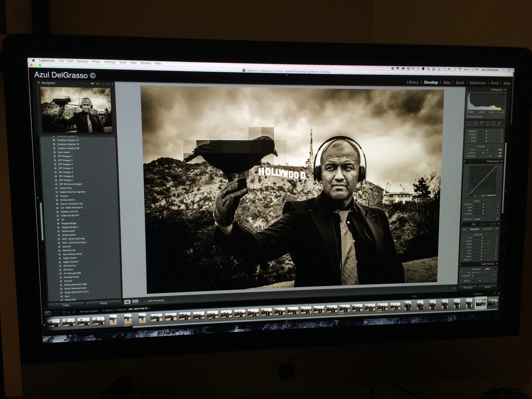Open the Develop menu in menu bar
Image resolution: width=532 pixels, height=399 pixels.
(83, 61)
